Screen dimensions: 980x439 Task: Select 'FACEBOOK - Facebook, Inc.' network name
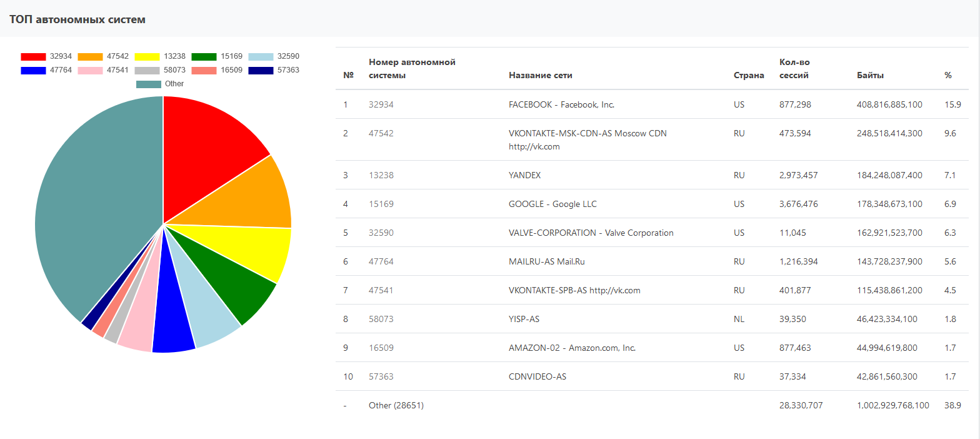click(x=561, y=104)
